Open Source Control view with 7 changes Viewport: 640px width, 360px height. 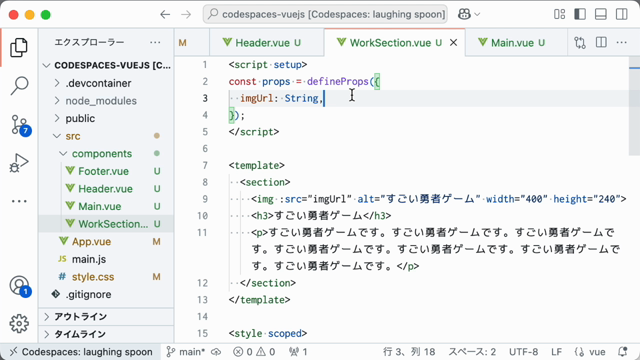pos(20,124)
